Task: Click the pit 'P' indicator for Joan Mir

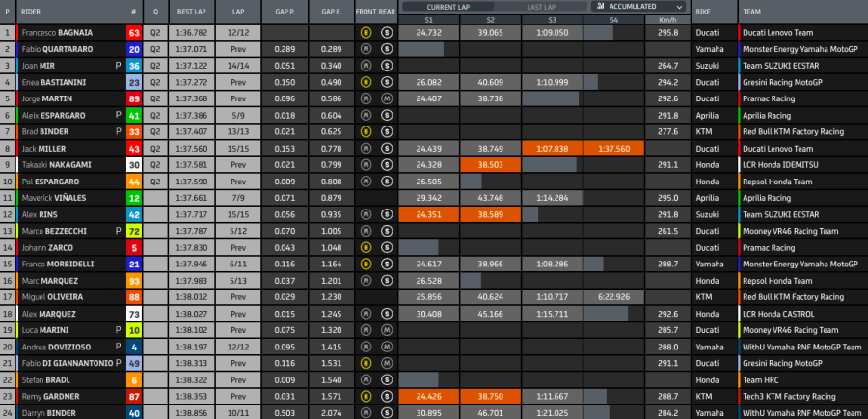Action: coord(118,66)
